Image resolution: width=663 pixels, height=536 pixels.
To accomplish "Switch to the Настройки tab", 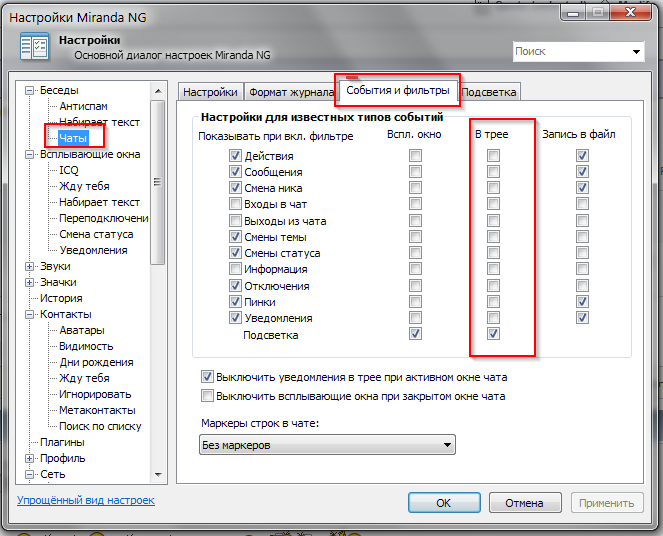I will pyautogui.click(x=210, y=92).
